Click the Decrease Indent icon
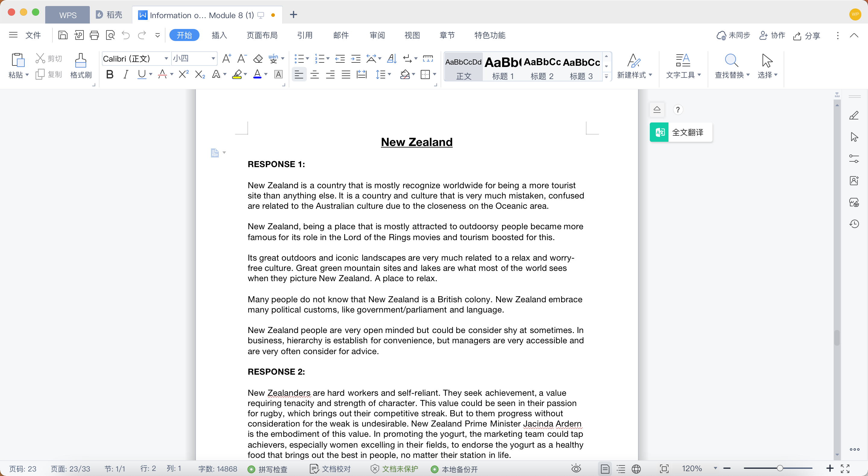Viewport: 868px width, 476px height. tap(340, 59)
